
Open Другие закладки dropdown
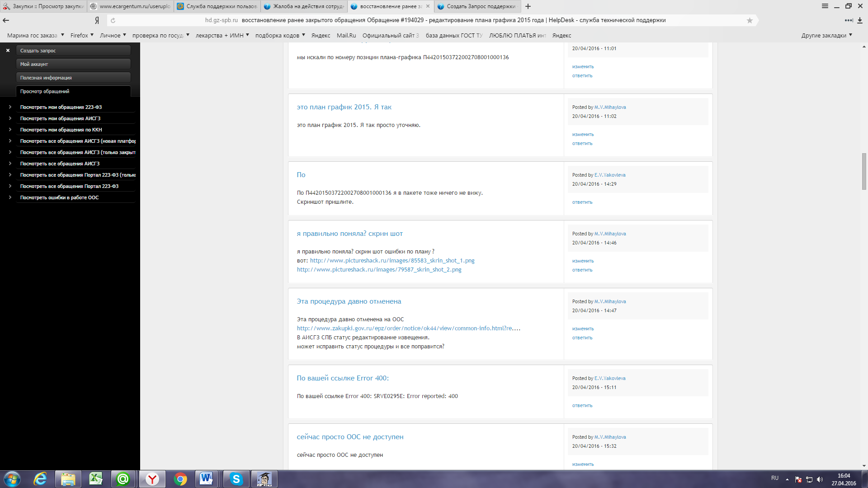[x=827, y=35]
